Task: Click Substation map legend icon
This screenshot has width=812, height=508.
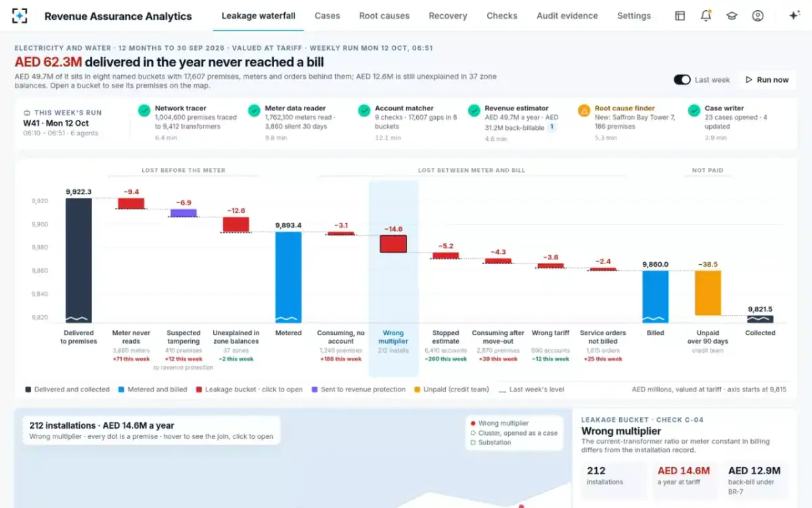Action: tap(472, 442)
